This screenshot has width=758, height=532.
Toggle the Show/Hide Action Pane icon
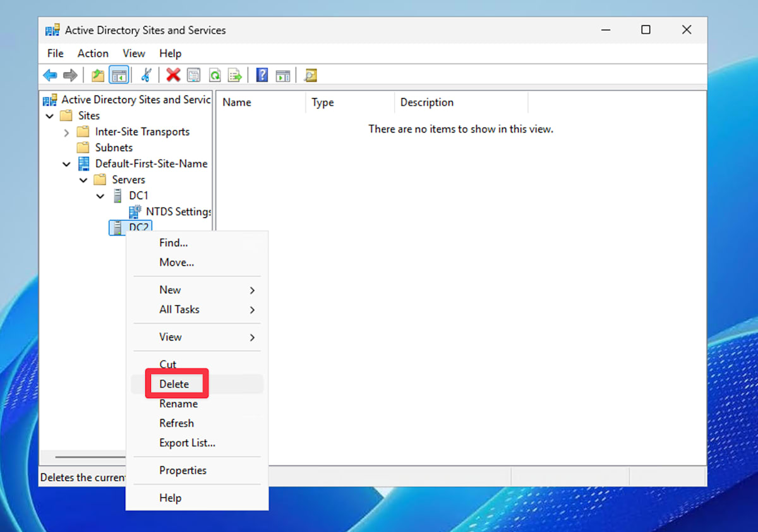pyautogui.click(x=283, y=75)
